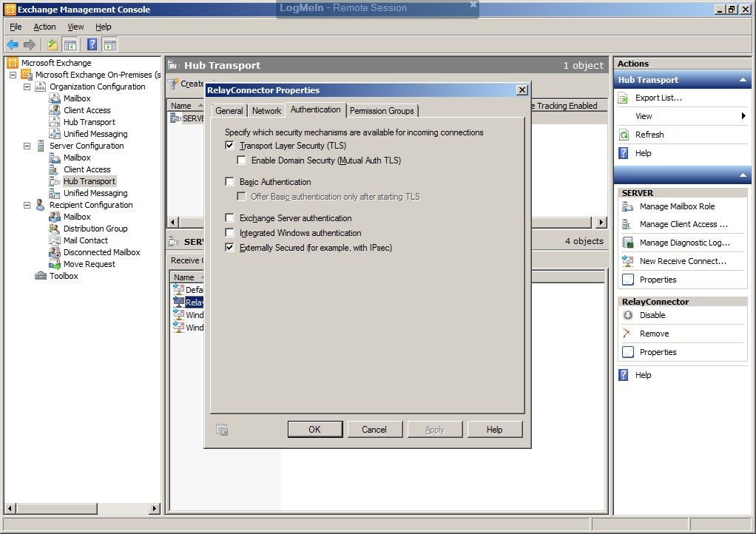Click the Manage Client Access icon
The height and width of the screenshot is (534, 756).
pos(628,225)
